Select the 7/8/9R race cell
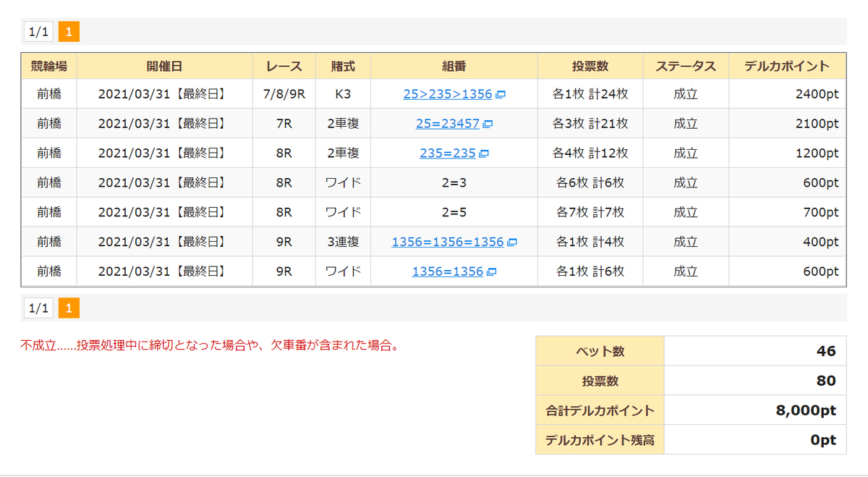 click(x=284, y=94)
